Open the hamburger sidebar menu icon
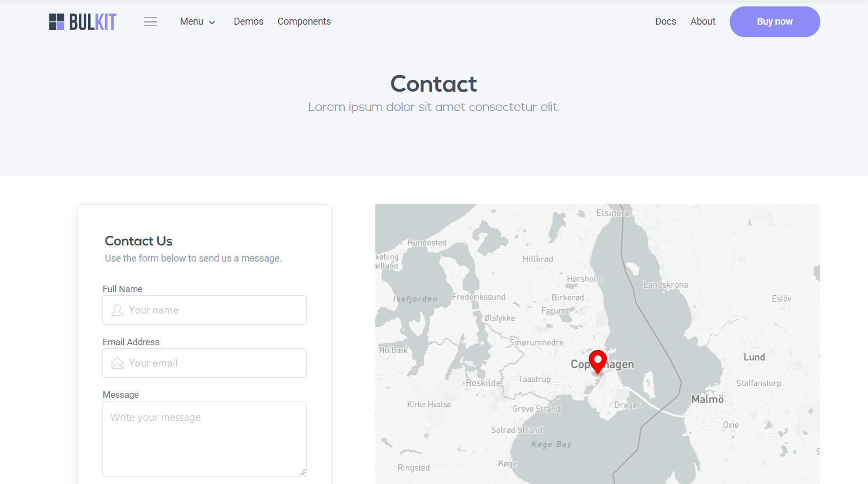This screenshot has height=484, width=868. pos(150,22)
